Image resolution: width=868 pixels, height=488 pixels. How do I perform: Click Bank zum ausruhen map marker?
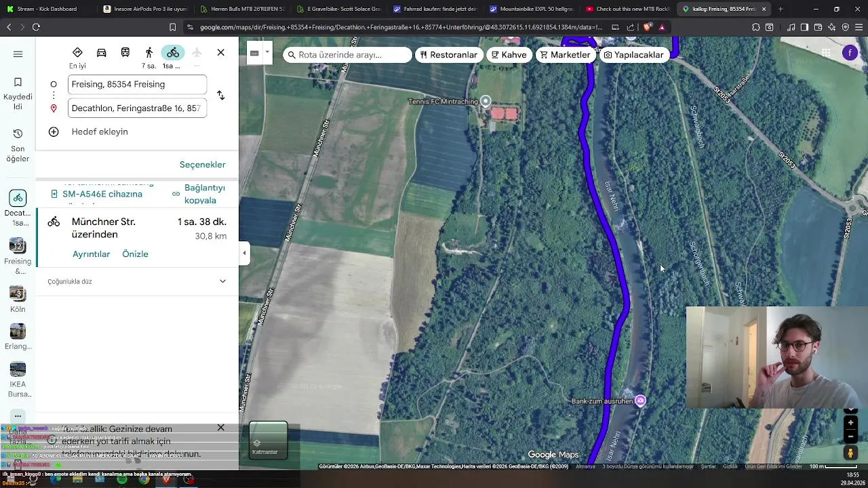pos(640,401)
